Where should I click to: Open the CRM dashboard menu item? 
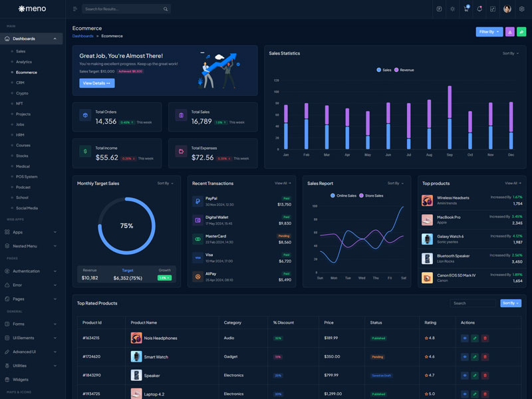tap(20, 82)
